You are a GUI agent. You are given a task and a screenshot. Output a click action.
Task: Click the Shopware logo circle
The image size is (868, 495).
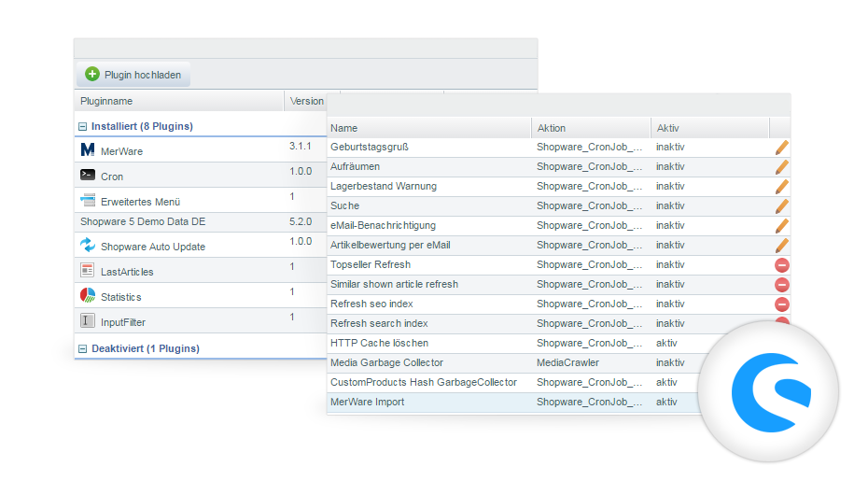point(768,391)
